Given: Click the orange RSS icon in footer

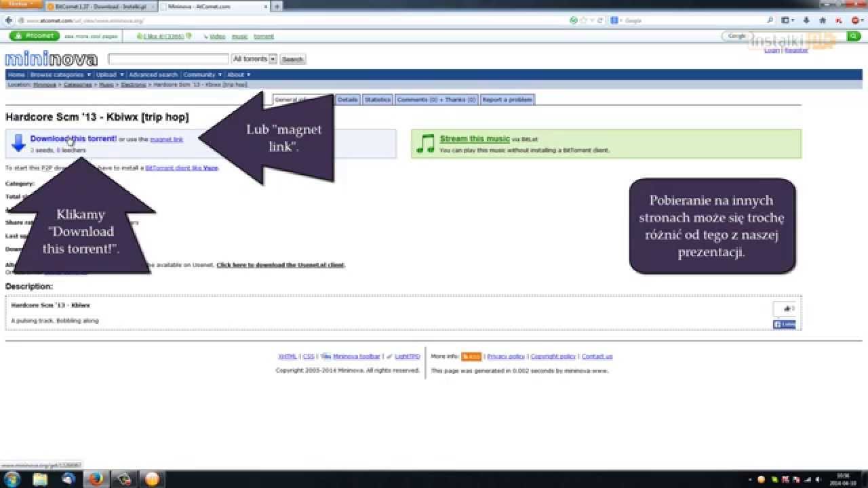Looking at the screenshot, I should click(471, 357).
